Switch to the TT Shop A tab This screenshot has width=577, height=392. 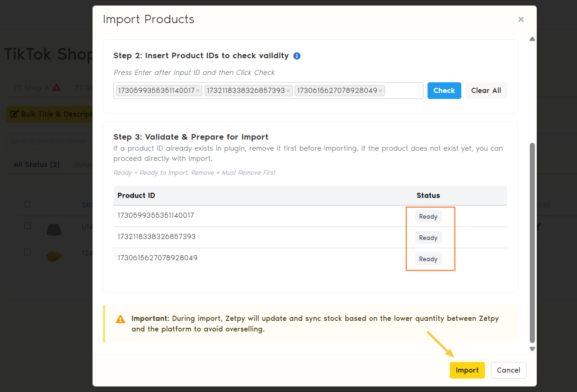[31, 88]
